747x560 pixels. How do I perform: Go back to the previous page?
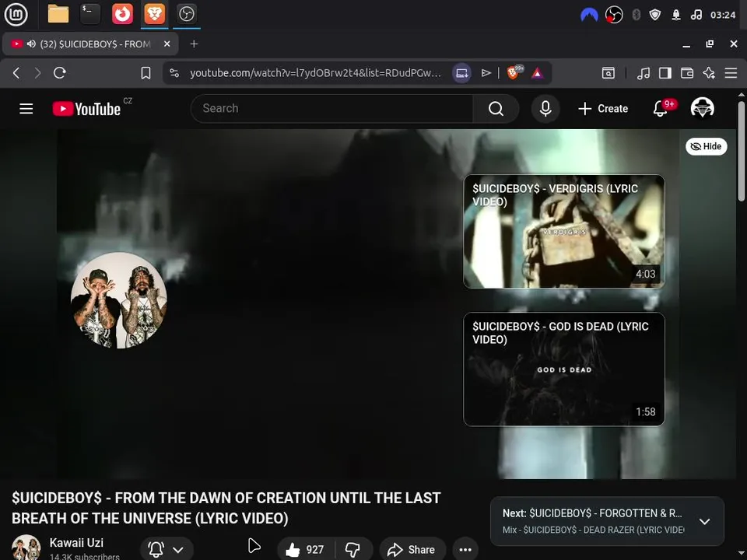tap(16, 73)
